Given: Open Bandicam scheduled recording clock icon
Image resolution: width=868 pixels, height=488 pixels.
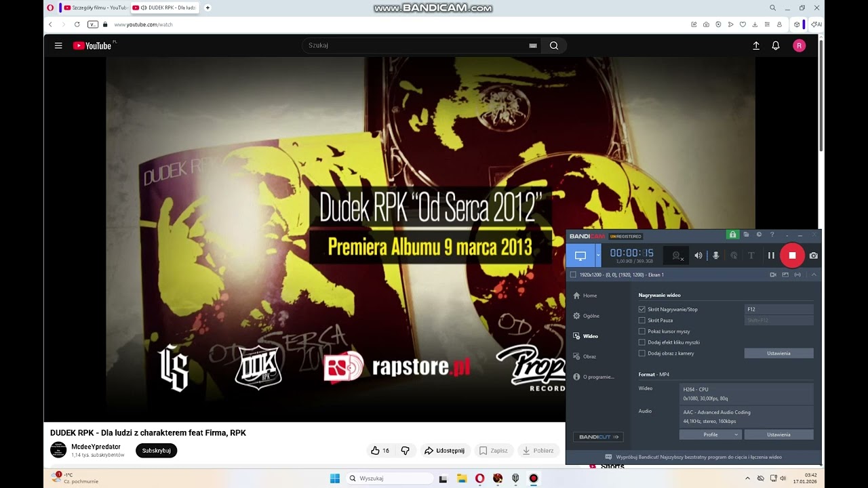Looking at the screenshot, I should [759, 235].
